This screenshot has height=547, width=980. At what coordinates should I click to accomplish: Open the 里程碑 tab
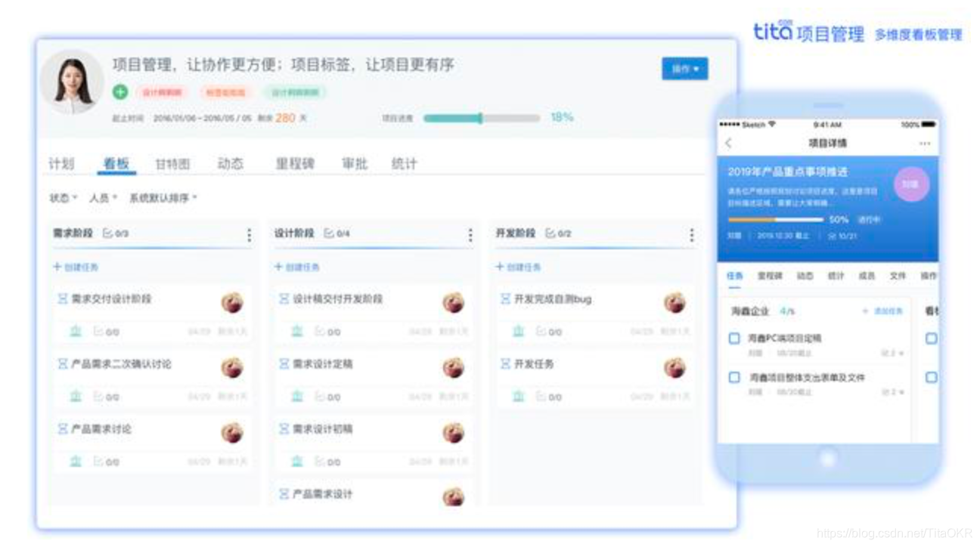pos(294,163)
